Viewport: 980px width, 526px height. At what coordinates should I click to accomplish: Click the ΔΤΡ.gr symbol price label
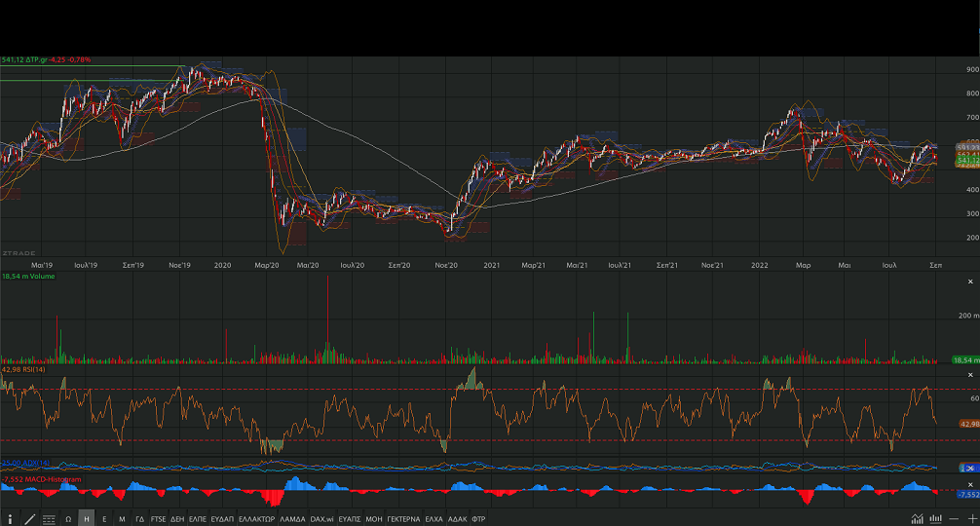pyautogui.click(x=46, y=59)
